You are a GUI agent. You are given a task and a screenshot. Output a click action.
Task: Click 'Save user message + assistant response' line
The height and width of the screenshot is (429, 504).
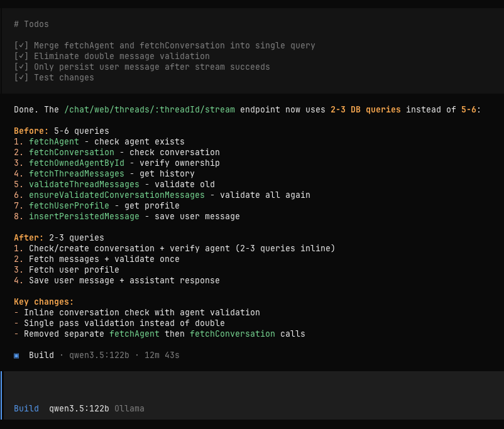coord(124,280)
